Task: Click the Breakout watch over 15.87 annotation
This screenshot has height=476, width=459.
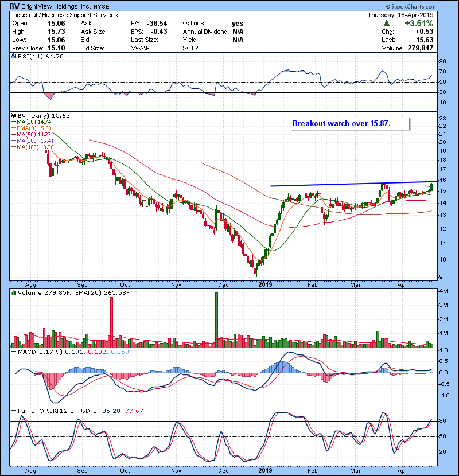Action: [350, 124]
